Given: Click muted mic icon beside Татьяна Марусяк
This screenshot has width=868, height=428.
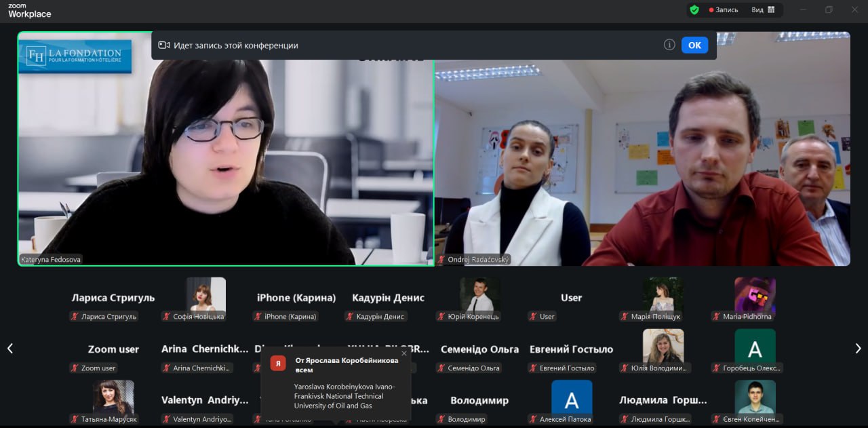Looking at the screenshot, I should point(75,419).
